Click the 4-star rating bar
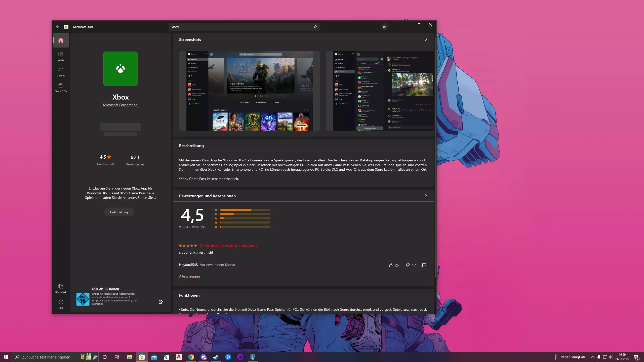The image size is (644, 362). point(245,214)
